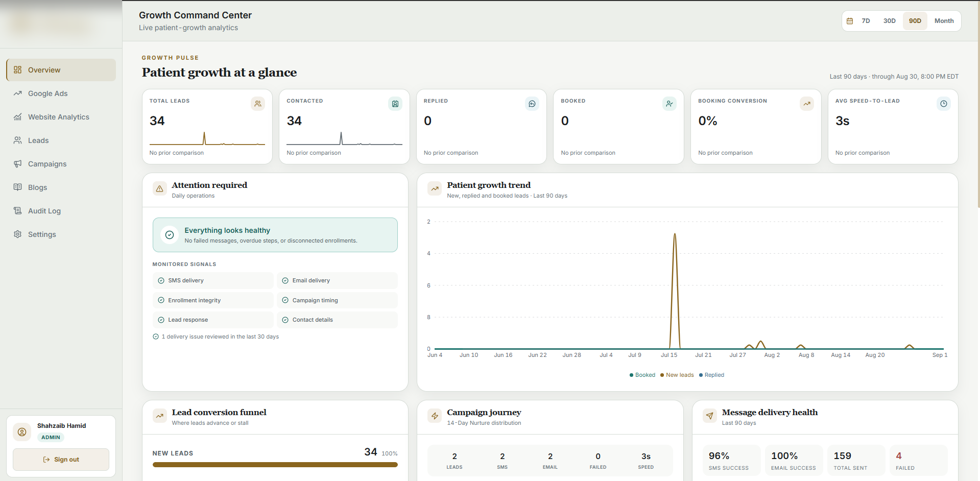Click the Total Leads people icon
The width and height of the screenshot is (980, 481).
coord(258,104)
